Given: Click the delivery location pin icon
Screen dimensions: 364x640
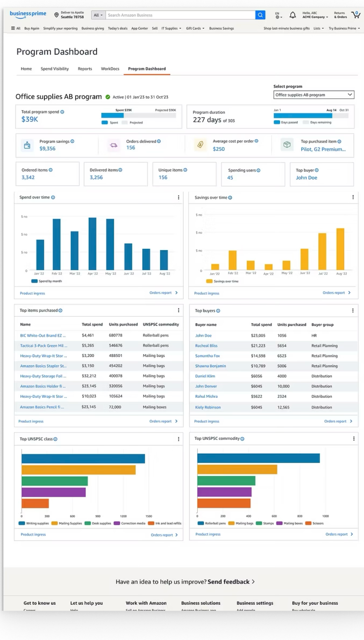Looking at the screenshot, I should [x=56, y=15].
